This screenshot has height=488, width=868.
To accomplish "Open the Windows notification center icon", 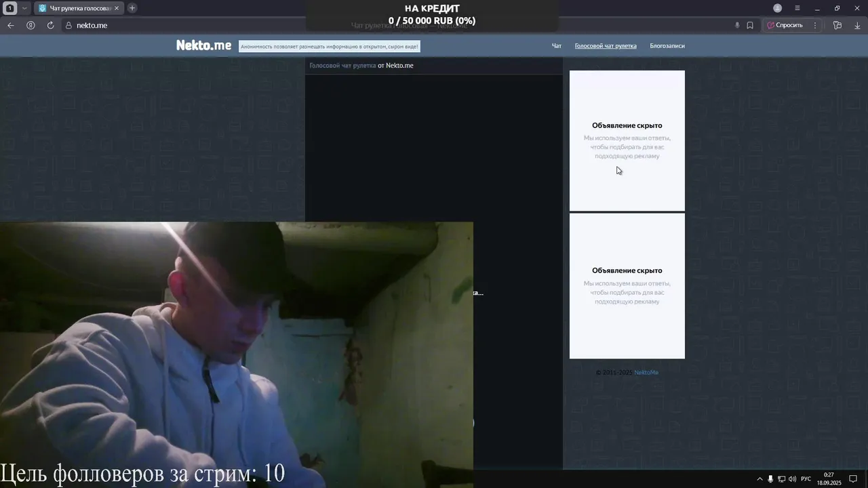I will click(854, 479).
